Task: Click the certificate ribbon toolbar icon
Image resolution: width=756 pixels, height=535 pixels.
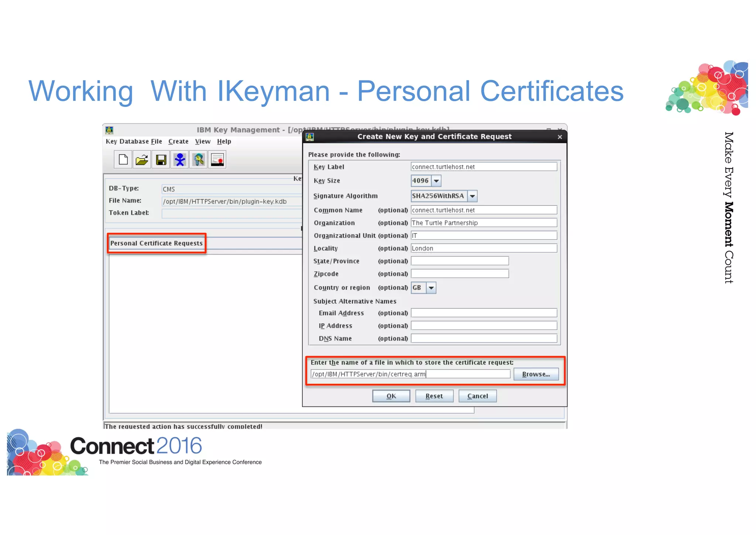Action: [x=199, y=160]
